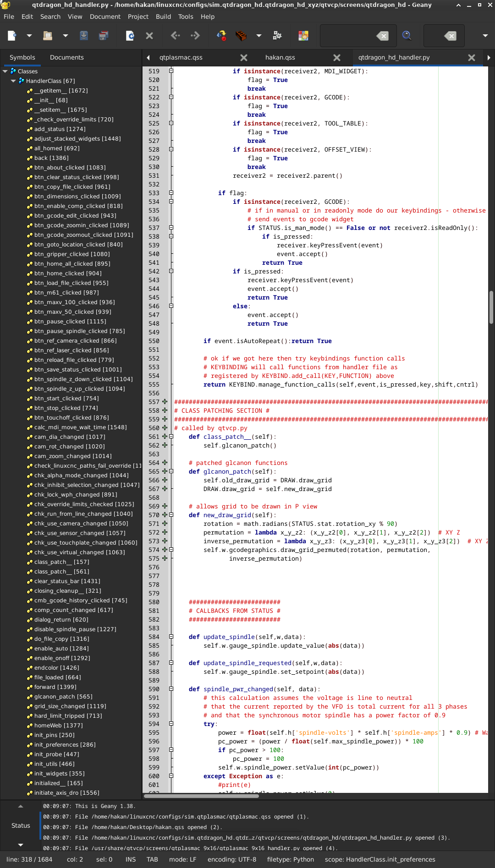The height and width of the screenshot is (868, 495).
Task: Create a new file with the New icon
Action: (12, 36)
